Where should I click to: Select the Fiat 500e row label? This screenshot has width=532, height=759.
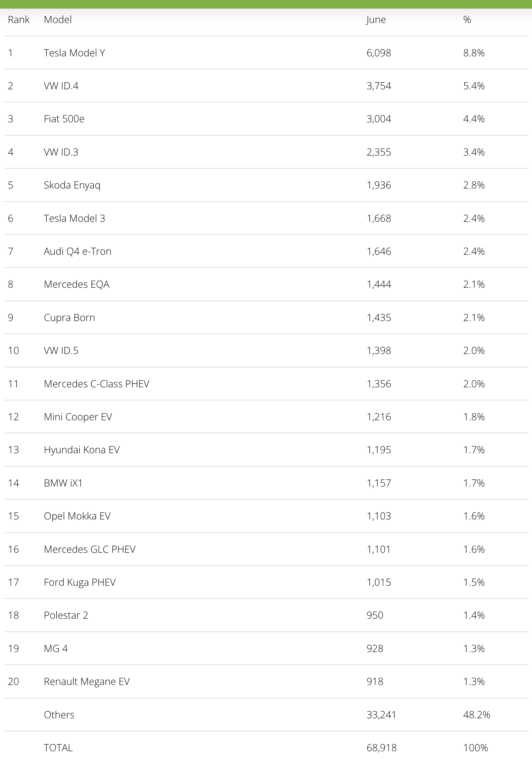click(x=64, y=119)
